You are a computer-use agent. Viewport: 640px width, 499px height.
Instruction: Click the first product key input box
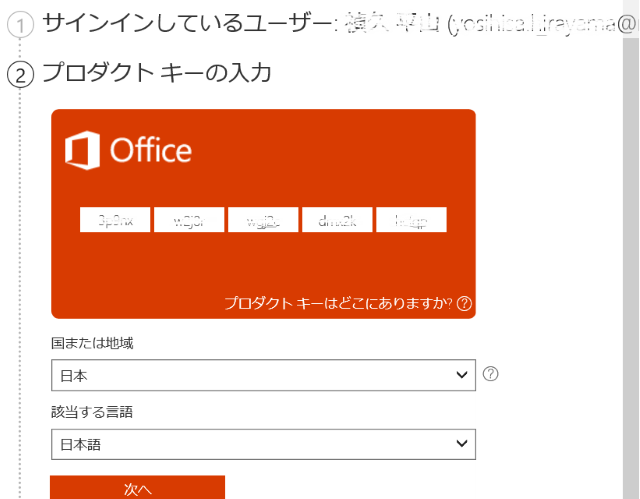(x=115, y=220)
